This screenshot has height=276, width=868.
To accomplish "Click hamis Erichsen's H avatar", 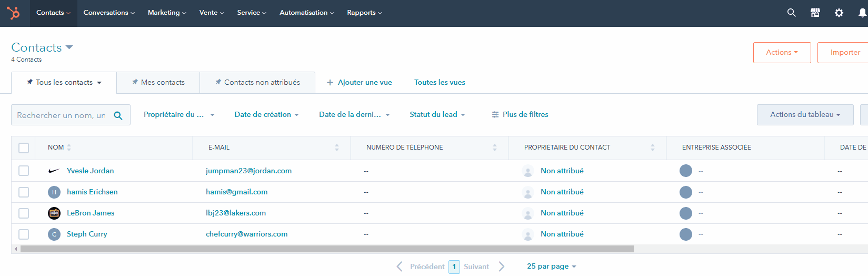I will click(54, 192).
